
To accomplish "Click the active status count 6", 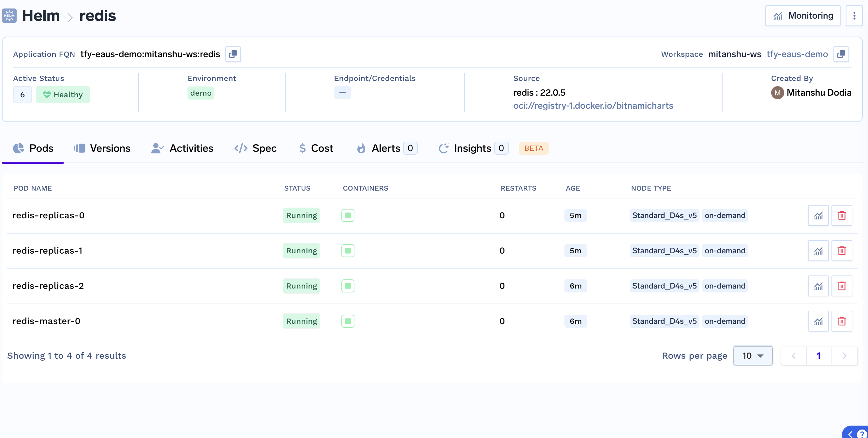I will (22, 95).
